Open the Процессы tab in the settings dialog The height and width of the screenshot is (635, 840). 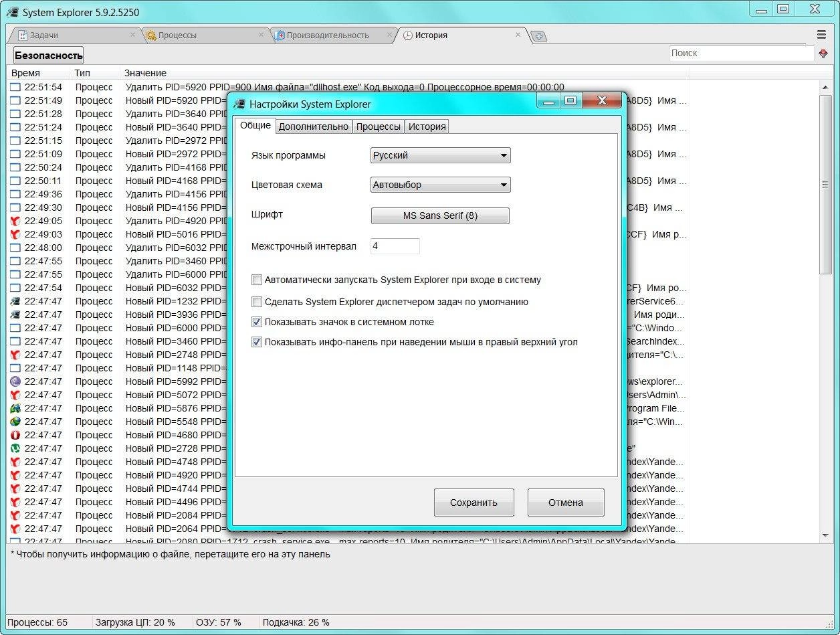pyautogui.click(x=379, y=126)
